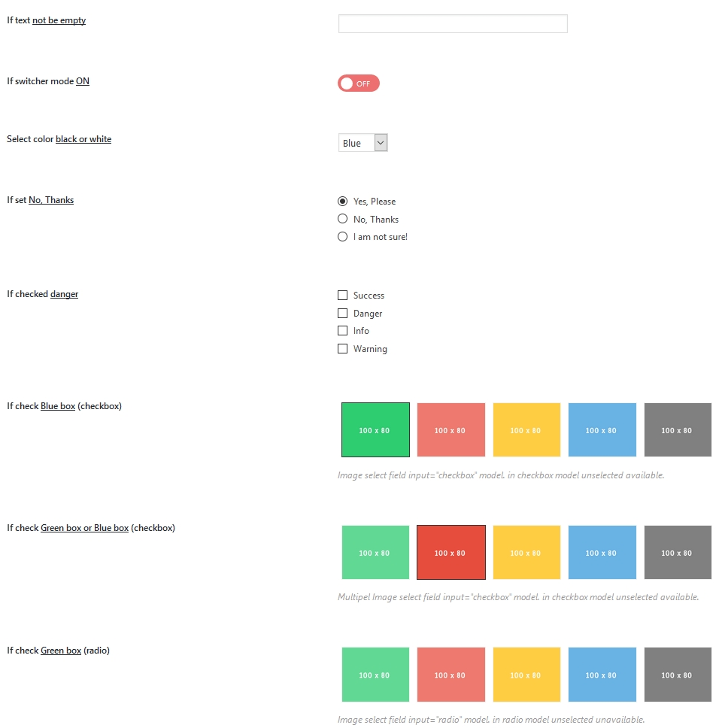Viewport: 725px width, 728px height.
Task: Choose the 'I am not sure!' radio
Action: (x=343, y=237)
